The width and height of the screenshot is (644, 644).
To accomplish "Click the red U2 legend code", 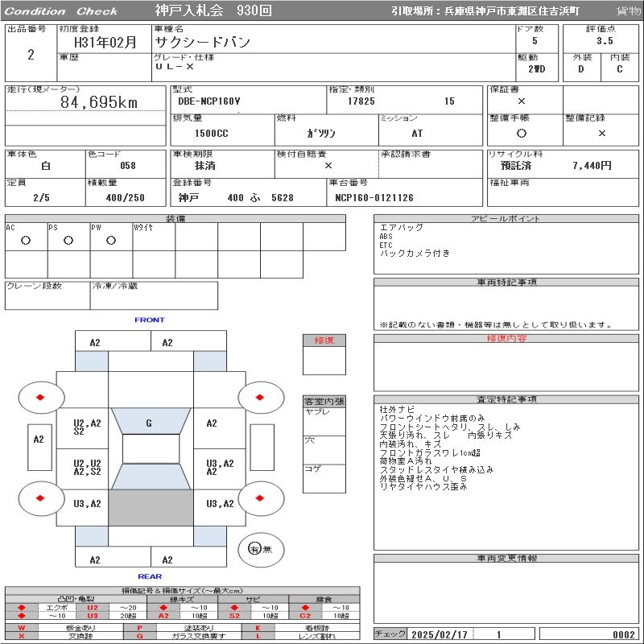I will [93, 608].
